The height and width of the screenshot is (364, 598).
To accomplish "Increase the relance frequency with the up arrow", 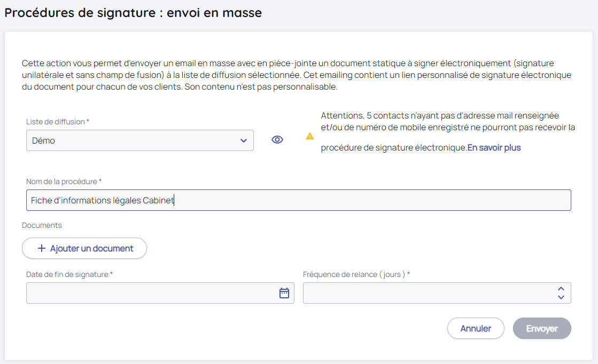I will pyautogui.click(x=561, y=288).
